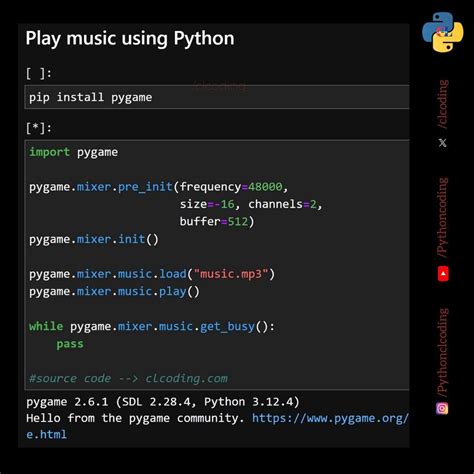
Task: Open the /clcoding handle text
Action: [x=443, y=104]
